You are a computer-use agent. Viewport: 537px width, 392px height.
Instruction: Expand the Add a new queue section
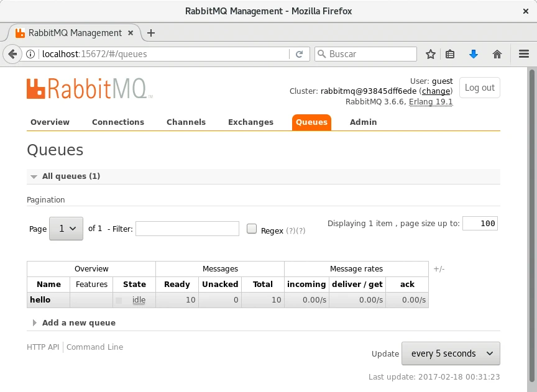(78, 323)
